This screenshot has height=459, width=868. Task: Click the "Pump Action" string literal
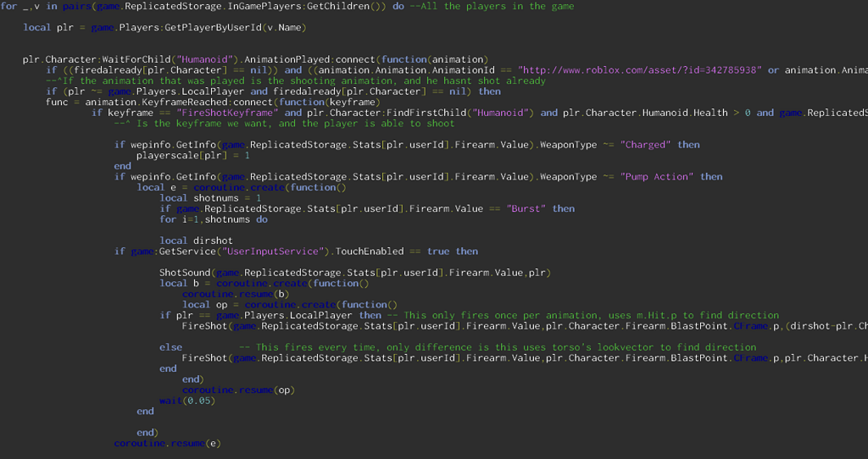(657, 176)
